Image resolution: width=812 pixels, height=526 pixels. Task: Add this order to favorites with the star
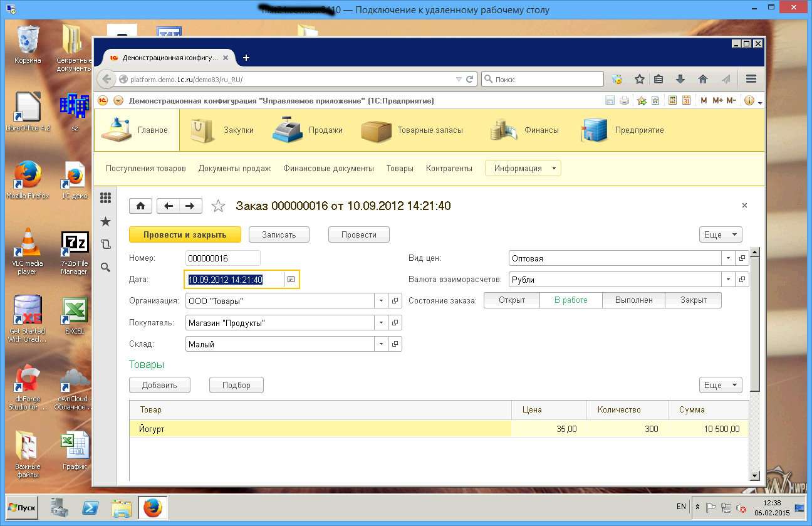point(218,206)
